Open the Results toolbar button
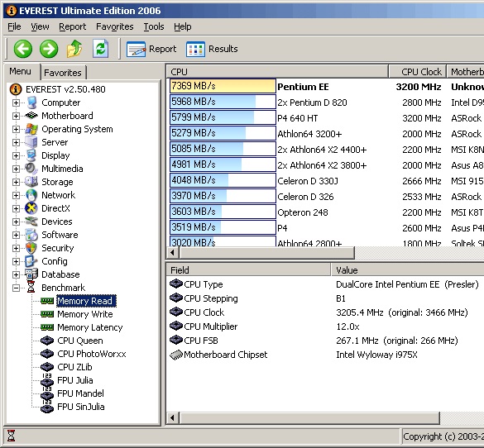The image size is (484, 448). [212, 49]
